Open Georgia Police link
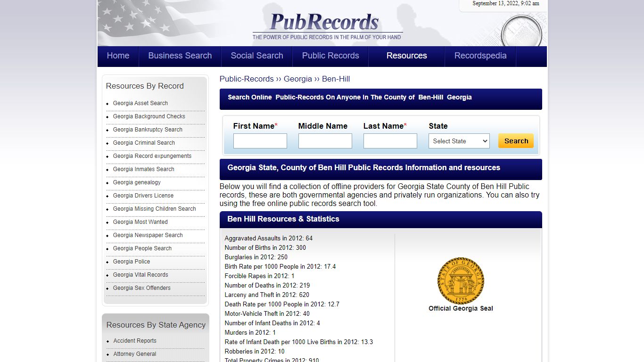Image resolution: width=644 pixels, height=362 pixels. [x=132, y=262]
